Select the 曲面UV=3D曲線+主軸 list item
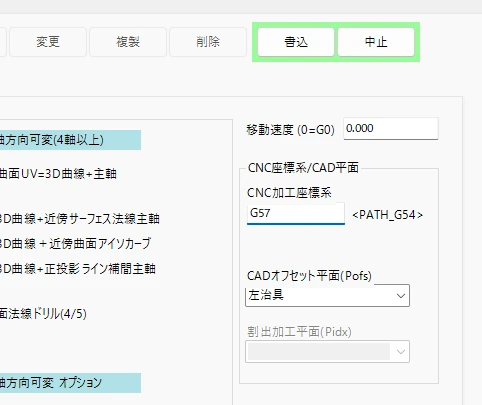 point(58,174)
